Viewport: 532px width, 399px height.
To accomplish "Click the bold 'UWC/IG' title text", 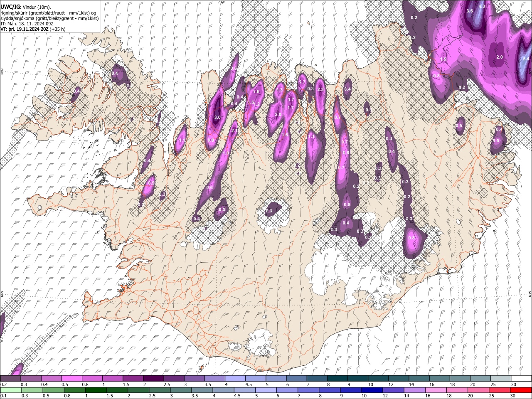I will (10, 7).
